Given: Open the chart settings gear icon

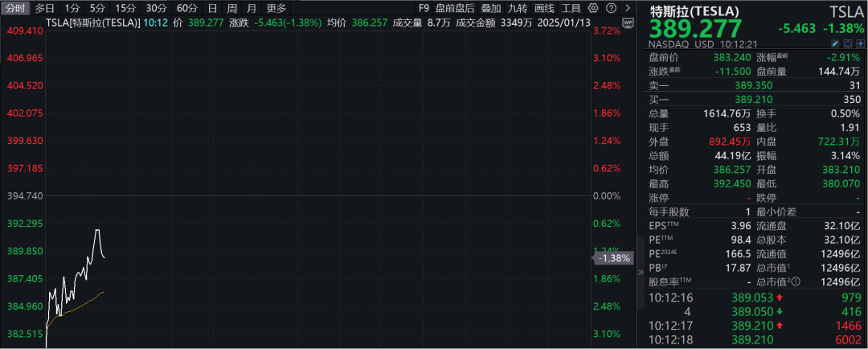Looking at the screenshot, I should 593,8.
